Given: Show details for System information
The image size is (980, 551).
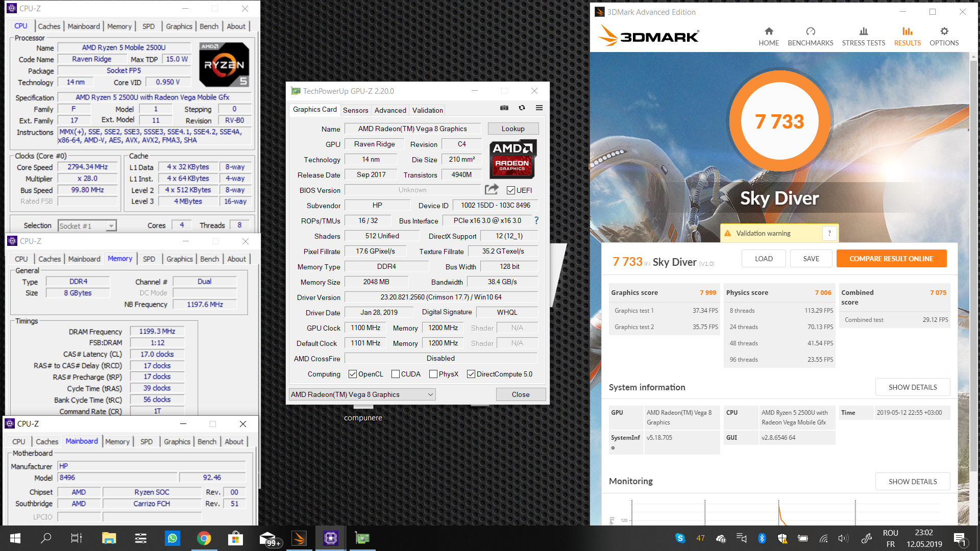Looking at the screenshot, I should click(x=913, y=387).
